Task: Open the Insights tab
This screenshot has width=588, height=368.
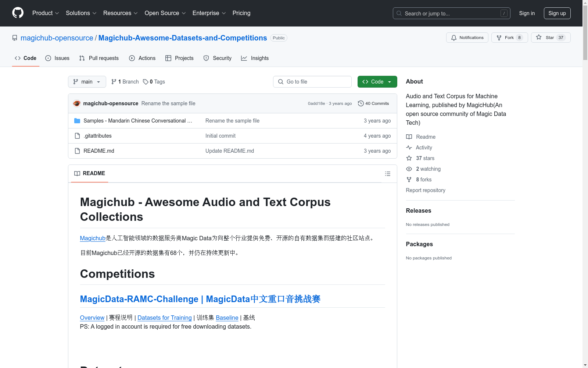Action: coord(255,58)
